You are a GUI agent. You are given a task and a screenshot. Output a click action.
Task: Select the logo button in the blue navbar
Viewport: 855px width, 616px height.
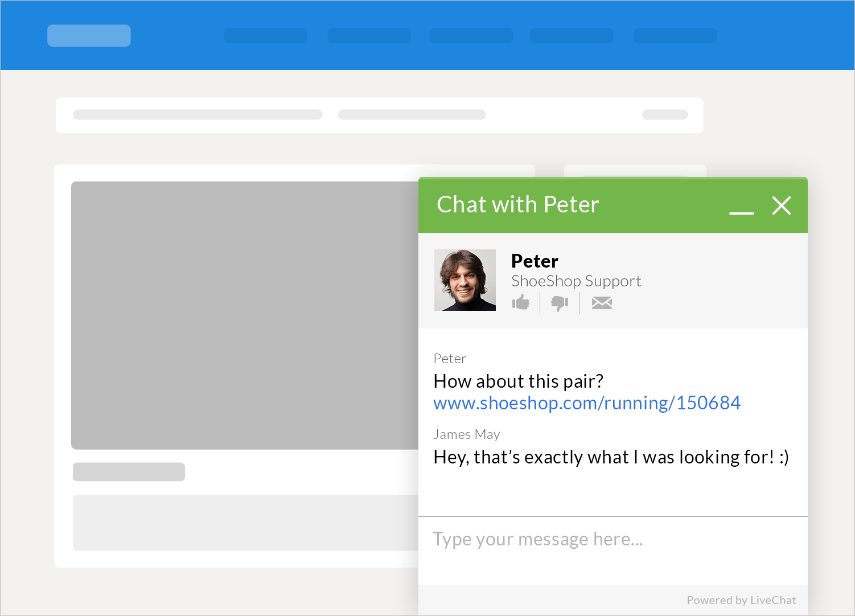point(89,35)
